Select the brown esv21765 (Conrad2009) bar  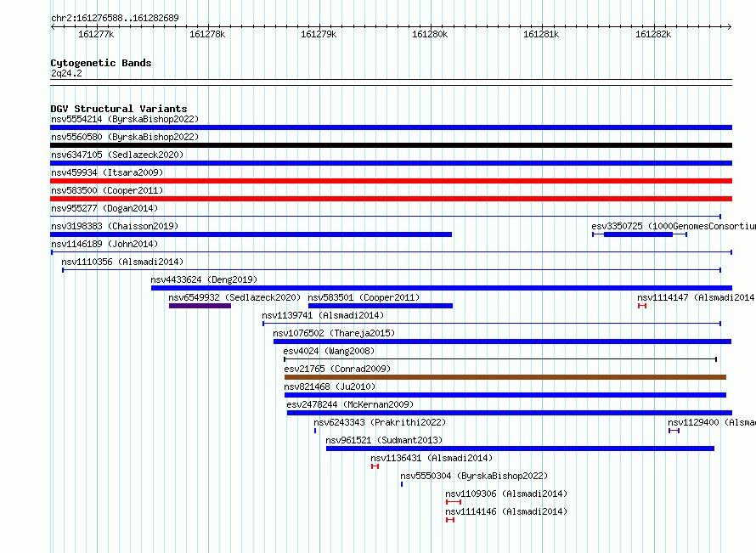(505, 377)
